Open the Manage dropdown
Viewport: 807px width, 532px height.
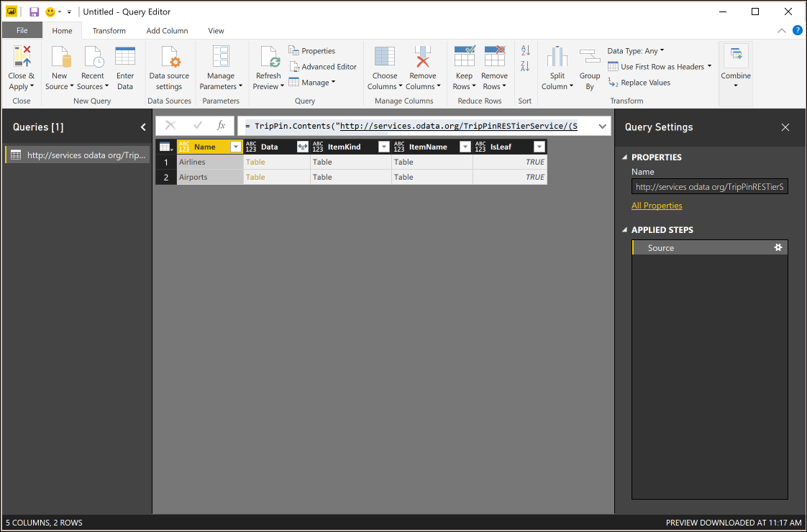point(312,83)
